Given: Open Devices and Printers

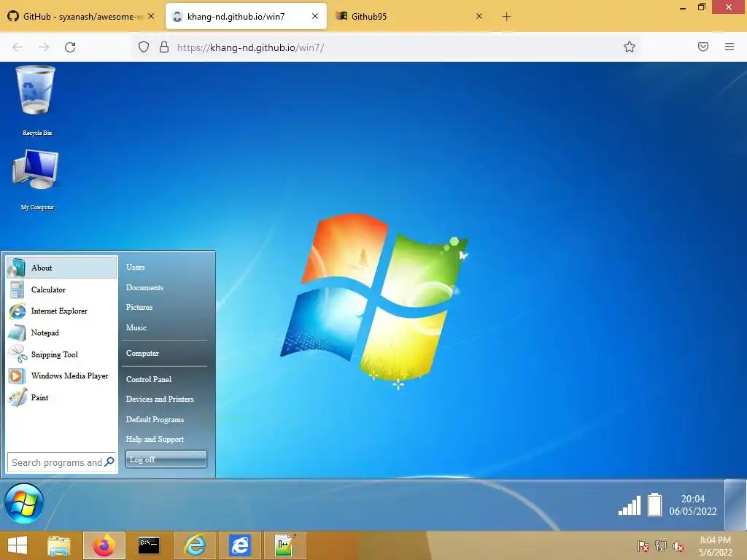Looking at the screenshot, I should point(160,399).
